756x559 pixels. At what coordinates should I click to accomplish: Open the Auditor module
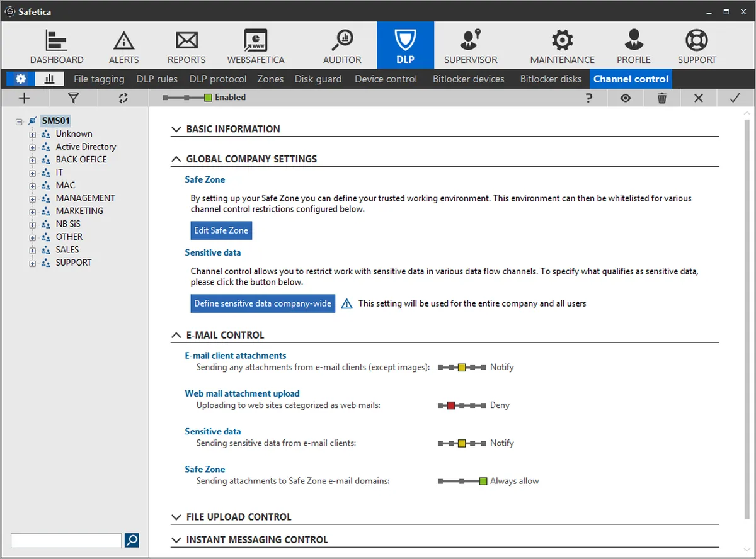coord(342,47)
